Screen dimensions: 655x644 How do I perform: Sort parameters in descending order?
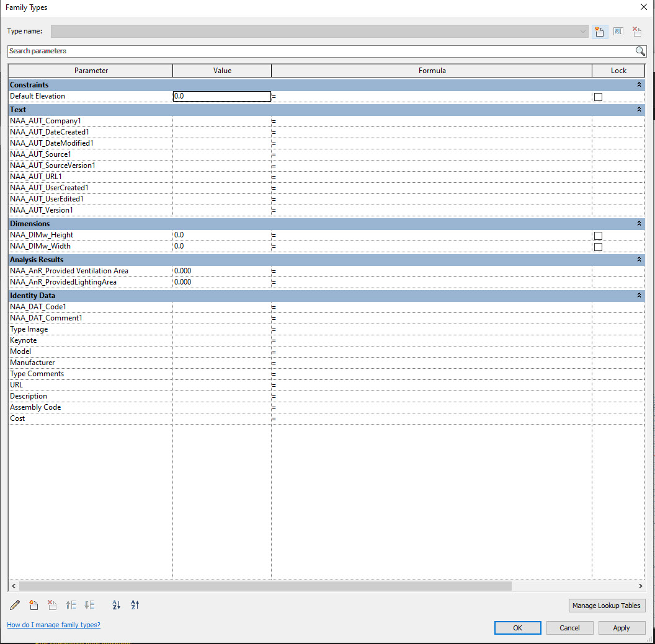pos(135,605)
